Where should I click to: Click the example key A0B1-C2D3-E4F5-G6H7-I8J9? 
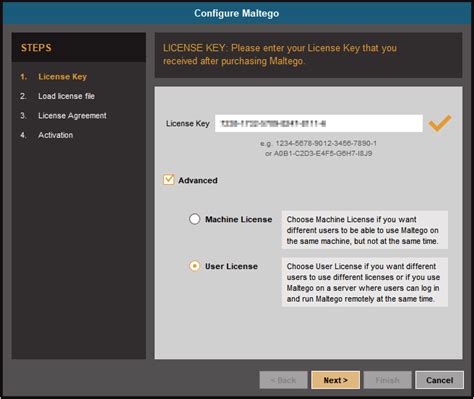[x=323, y=153]
